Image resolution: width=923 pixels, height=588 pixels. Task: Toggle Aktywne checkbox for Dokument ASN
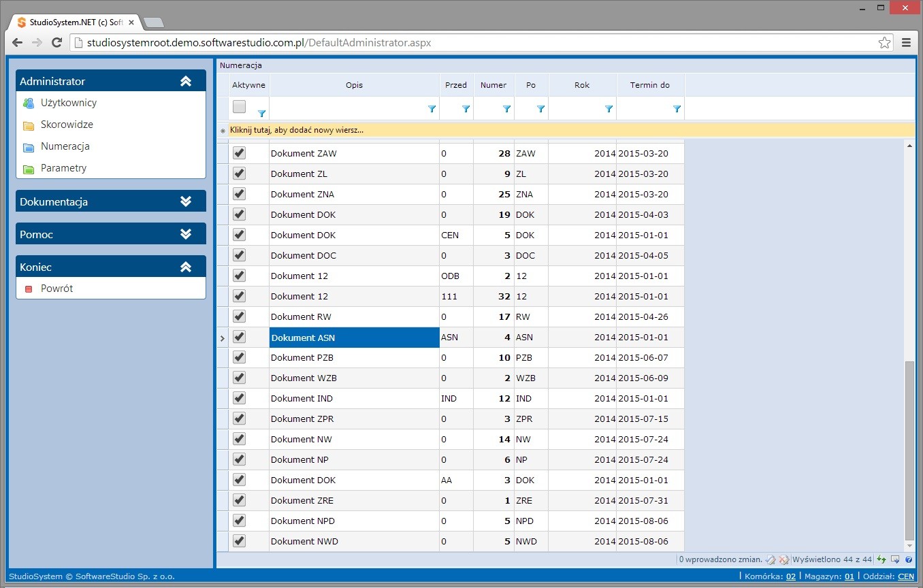tap(239, 337)
